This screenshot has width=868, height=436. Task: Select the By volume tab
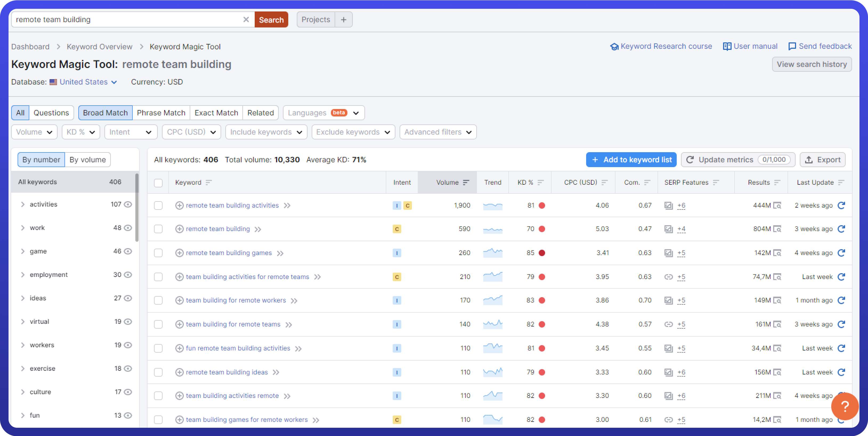click(87, 160)
